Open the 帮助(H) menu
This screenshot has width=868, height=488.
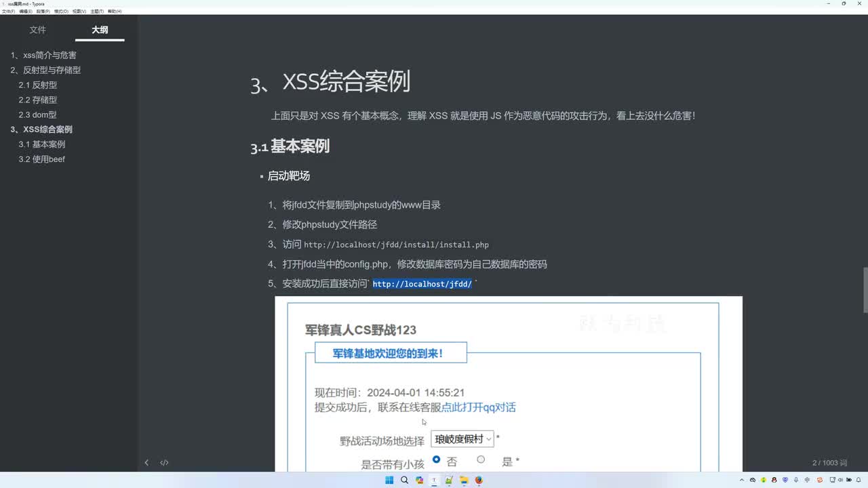[x=115, y=12]
